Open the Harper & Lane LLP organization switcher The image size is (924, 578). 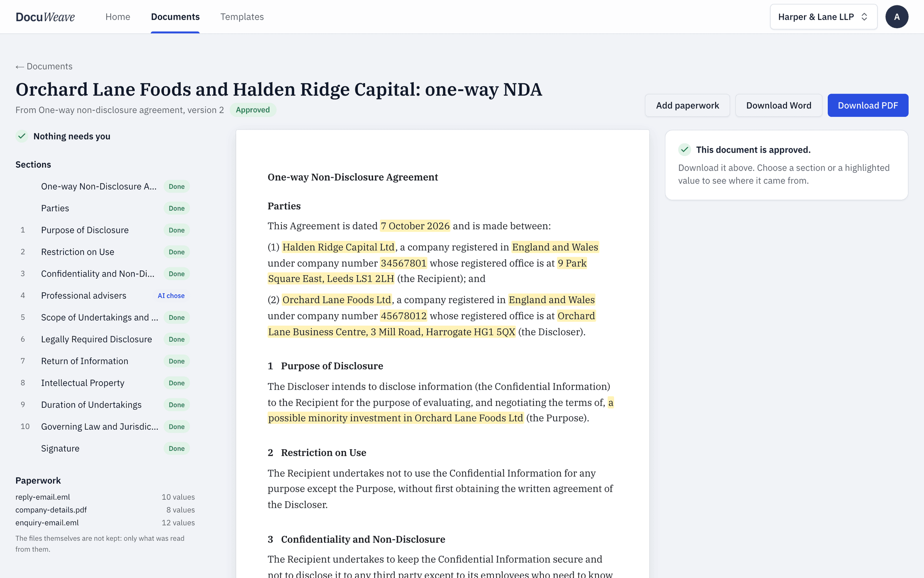pos(824,17)
